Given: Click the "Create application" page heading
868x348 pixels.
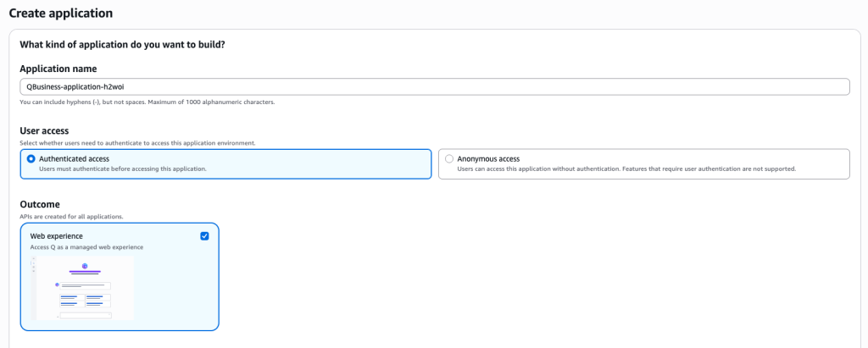Looking at the screenshot, I should pos(61,13).
